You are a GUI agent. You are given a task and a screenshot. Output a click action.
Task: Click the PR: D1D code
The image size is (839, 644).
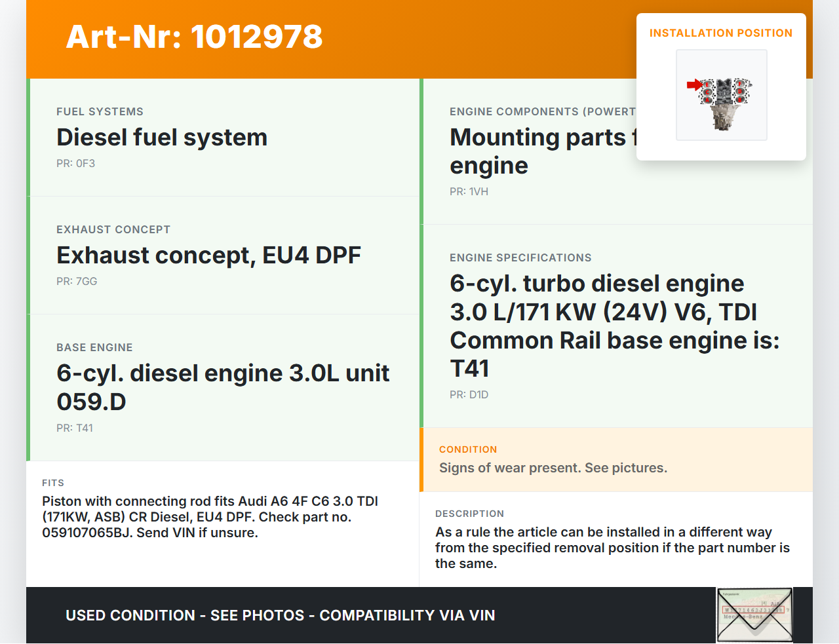pyautogui.click(x=469, y=395)
